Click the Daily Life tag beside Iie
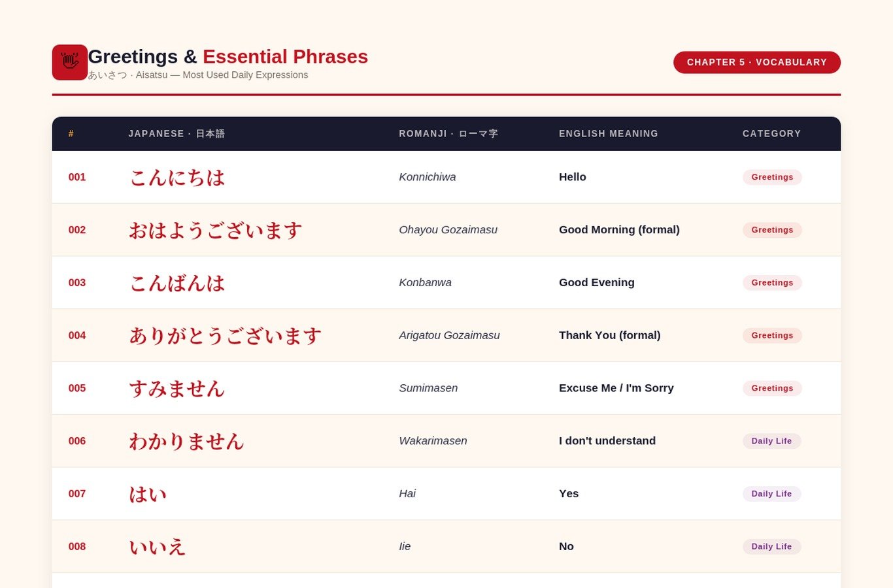The image size is (893, 588). point(771,546)
